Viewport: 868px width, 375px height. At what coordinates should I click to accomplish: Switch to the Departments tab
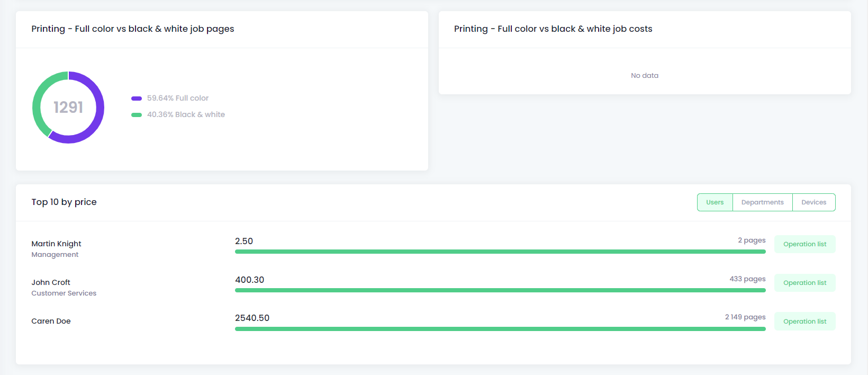coord(762,202)
